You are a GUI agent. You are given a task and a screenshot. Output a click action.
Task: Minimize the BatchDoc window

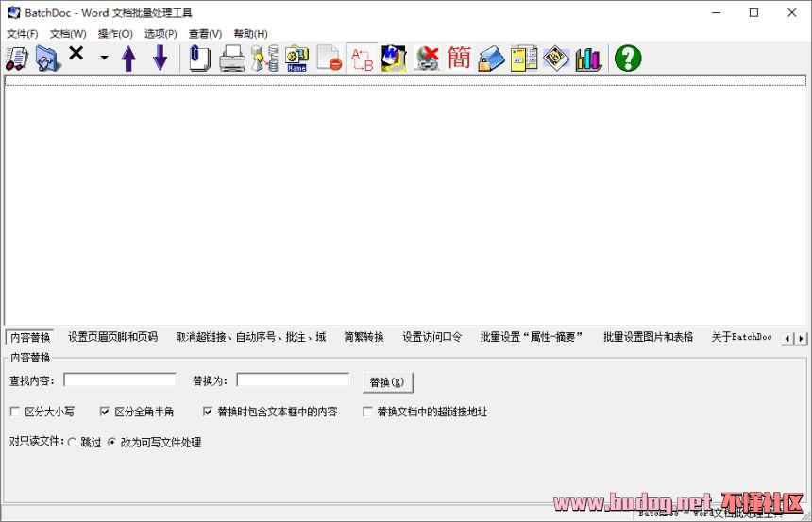coord(717,13)
